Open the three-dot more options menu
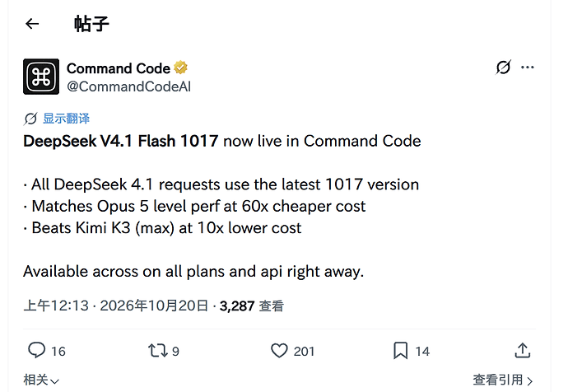 tap(528, 67)
